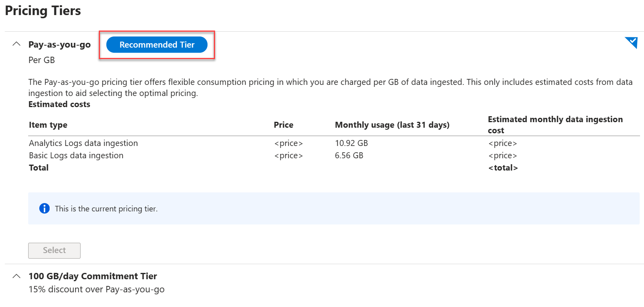The image size is (644, 307).
Task: Click the Total row label
Action: (39, 168)
